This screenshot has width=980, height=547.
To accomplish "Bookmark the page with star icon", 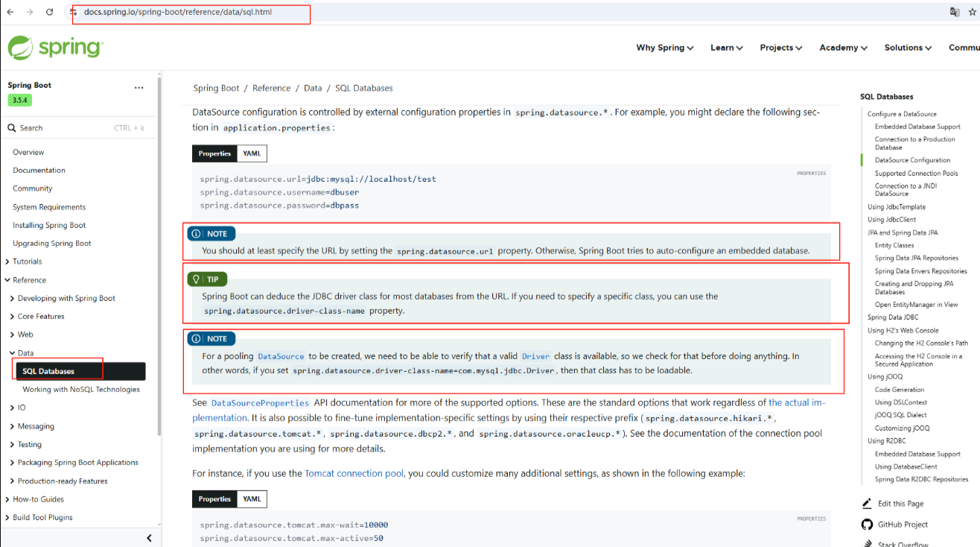I will tap(973, 12).
